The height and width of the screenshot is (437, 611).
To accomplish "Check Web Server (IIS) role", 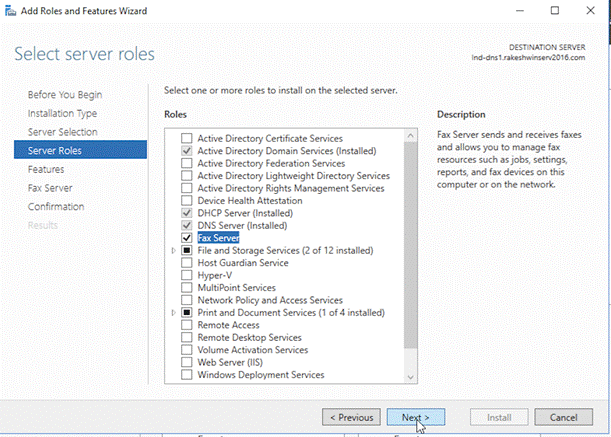I will click(187, 363).
